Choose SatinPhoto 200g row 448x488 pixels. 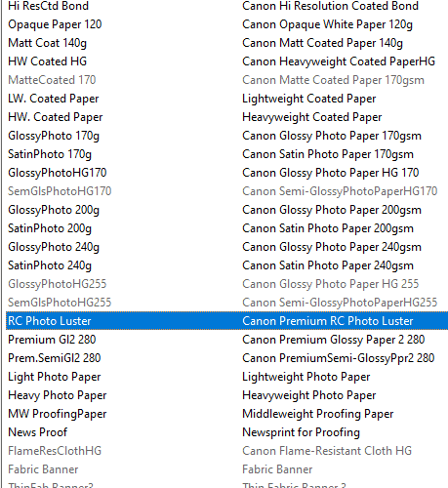[226, 228]
